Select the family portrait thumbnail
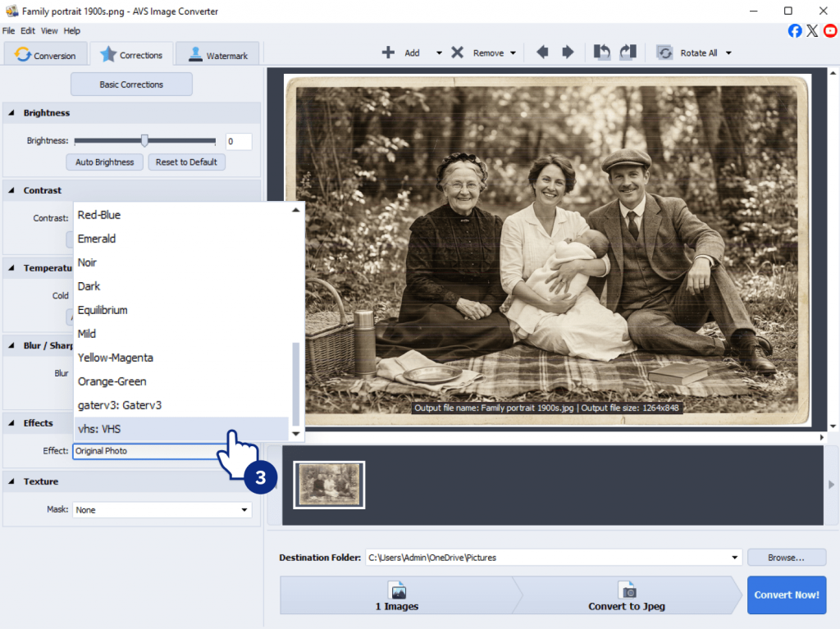The image size is (840, 629). 329,485
